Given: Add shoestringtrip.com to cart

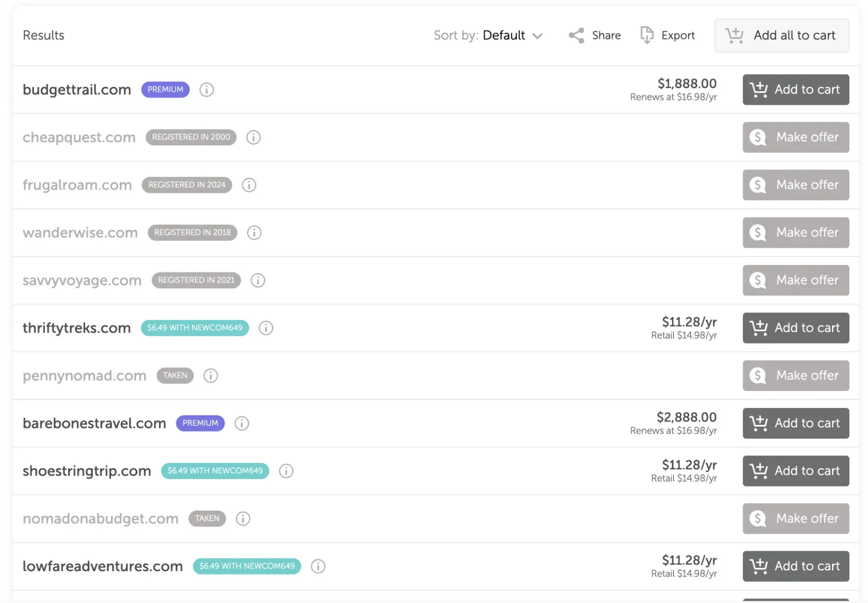Looking at the screenshot, I should click(x=795, y=471).
